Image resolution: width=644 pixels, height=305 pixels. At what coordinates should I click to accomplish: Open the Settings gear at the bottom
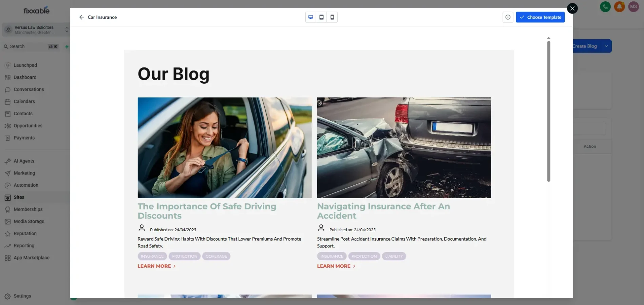[x=7, y=296]
